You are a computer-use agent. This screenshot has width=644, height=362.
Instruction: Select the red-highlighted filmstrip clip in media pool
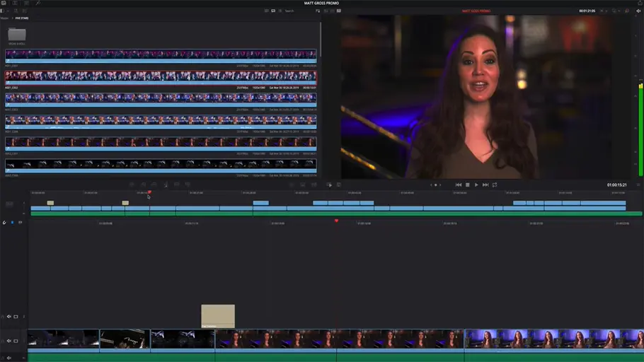[x=161, y=76]
